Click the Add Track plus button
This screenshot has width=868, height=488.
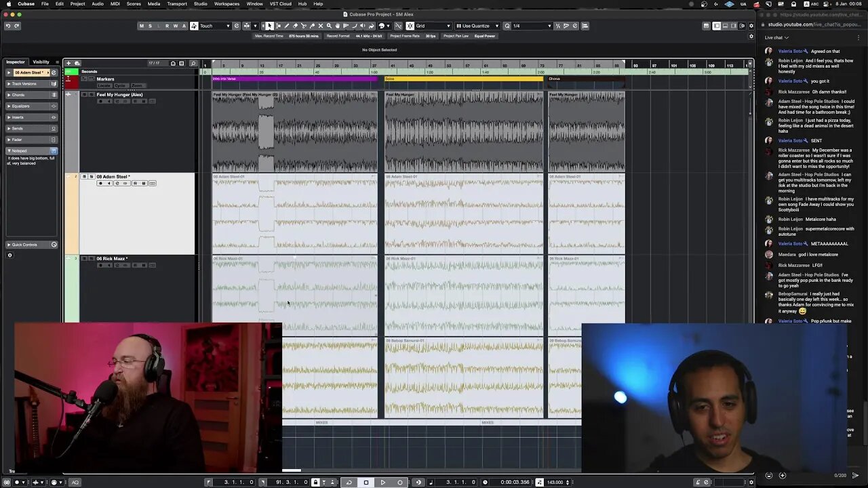tap(68, 63)
